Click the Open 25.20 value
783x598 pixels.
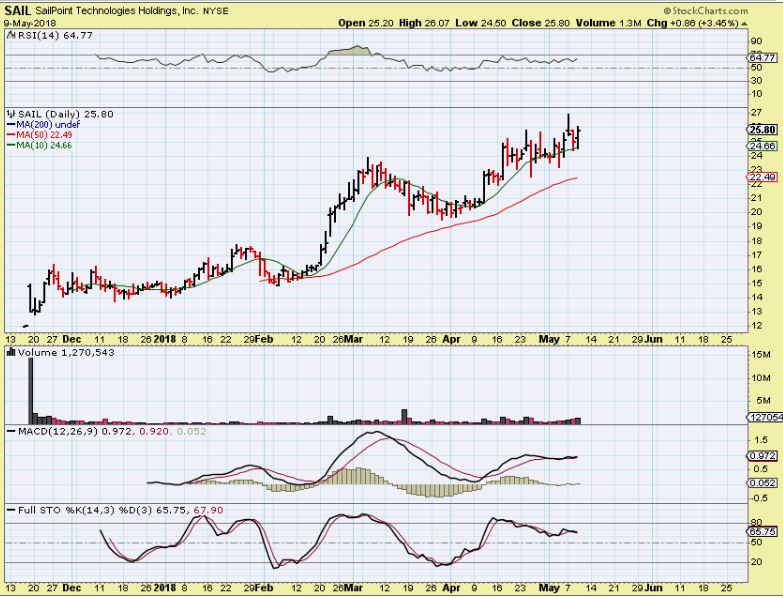(x=366, y=23)
